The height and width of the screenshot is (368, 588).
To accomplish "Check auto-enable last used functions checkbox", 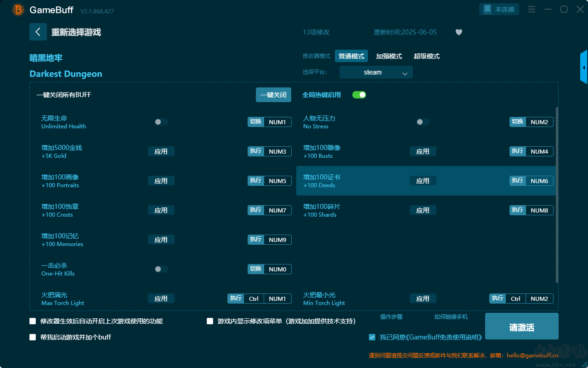I will (33, 321).
